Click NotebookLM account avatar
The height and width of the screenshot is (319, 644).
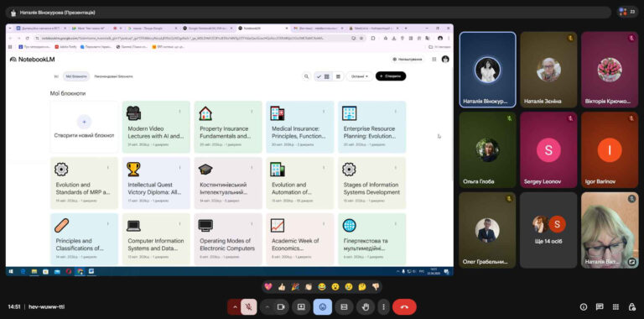pyautogui.click(x=445, y=60)
